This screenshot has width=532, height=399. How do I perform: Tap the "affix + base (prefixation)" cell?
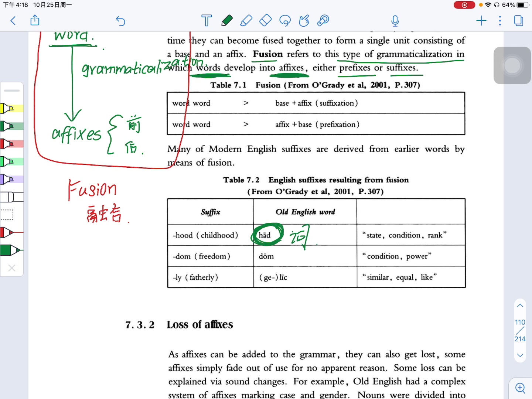coord(317,125)
